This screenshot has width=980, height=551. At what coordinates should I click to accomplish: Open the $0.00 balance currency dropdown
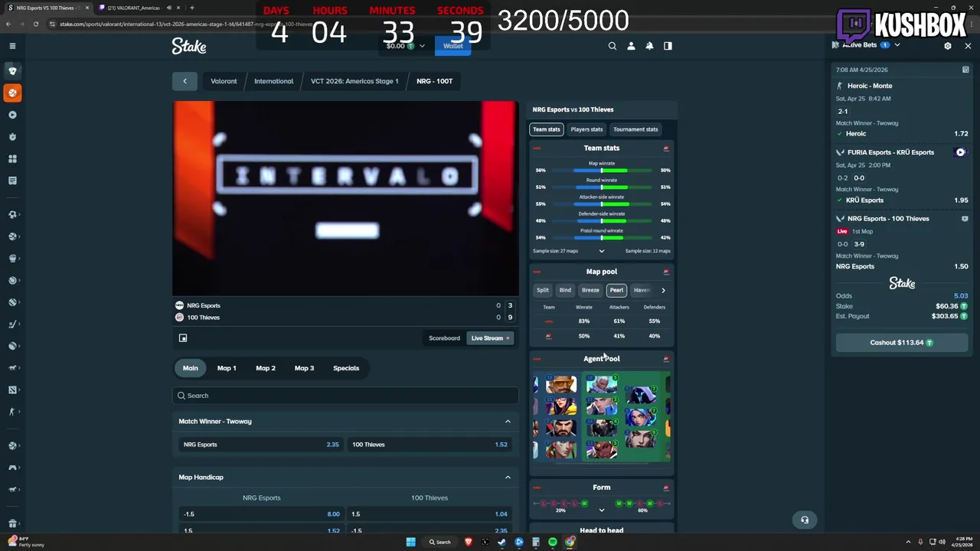pyautogui.click(x=406, y=46)
